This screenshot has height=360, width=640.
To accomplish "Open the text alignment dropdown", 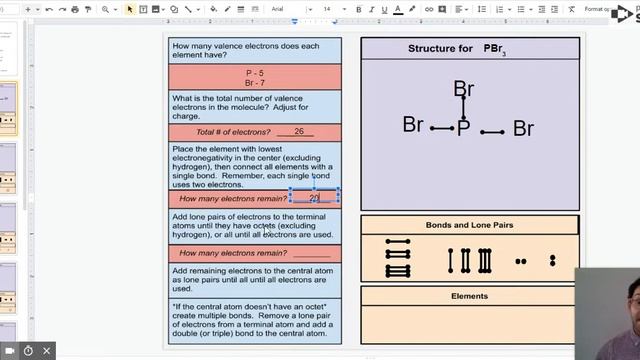I will (461, 9).
